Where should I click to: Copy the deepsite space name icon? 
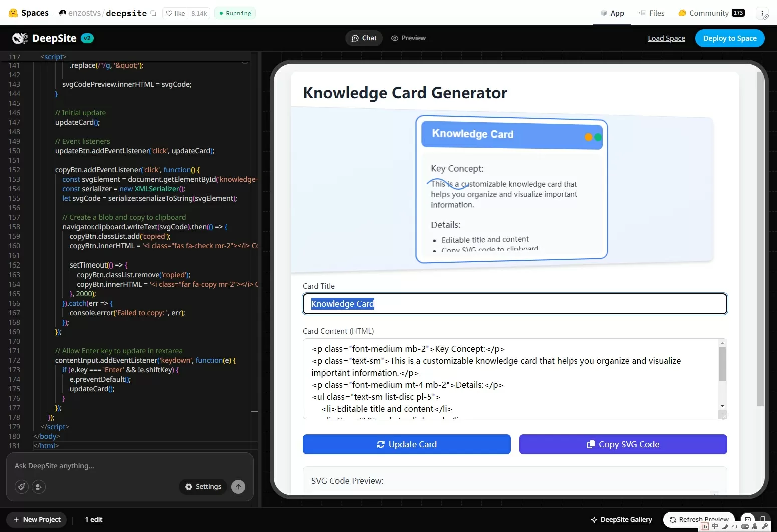click(x=153, y=13)
